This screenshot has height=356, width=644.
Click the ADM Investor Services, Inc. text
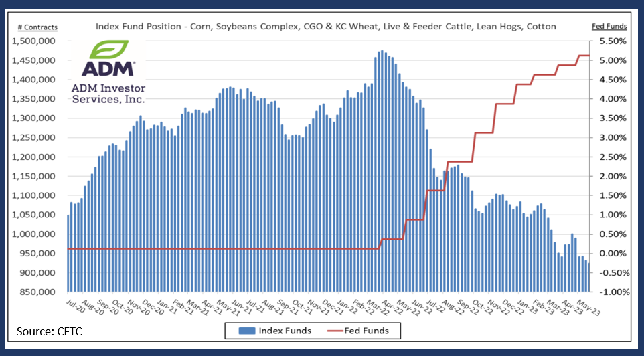pos(108,94)
